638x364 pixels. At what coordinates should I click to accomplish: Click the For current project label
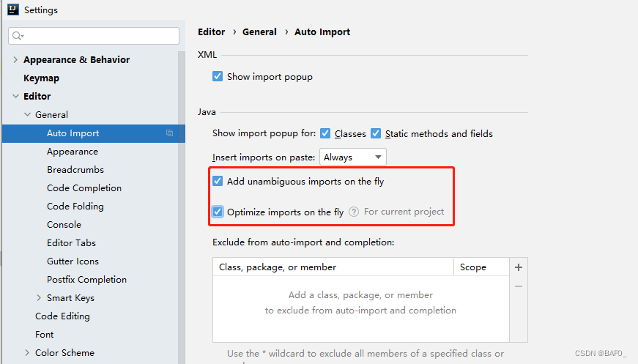(404, 212)
